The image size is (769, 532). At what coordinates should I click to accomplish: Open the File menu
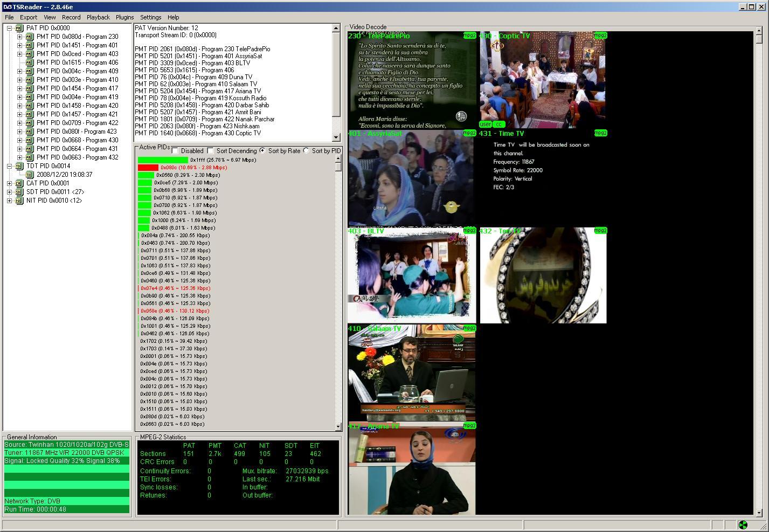click(9, 17)
